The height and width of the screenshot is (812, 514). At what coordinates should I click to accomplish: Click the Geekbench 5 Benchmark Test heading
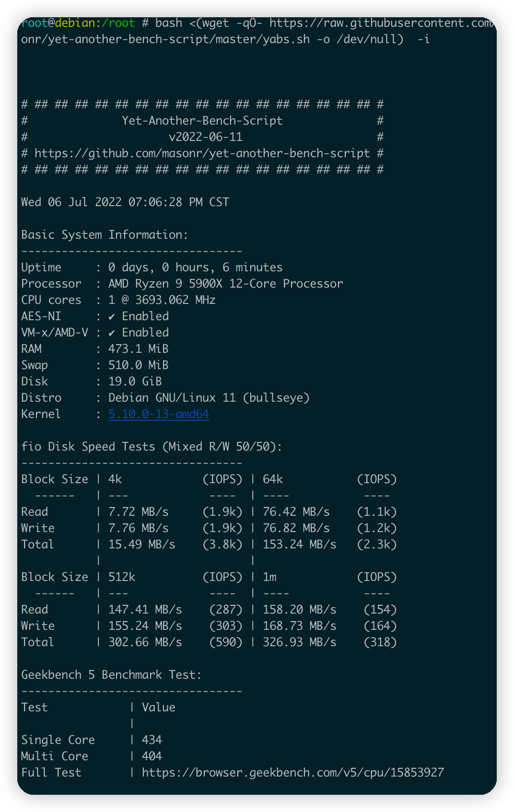[111, 675]
